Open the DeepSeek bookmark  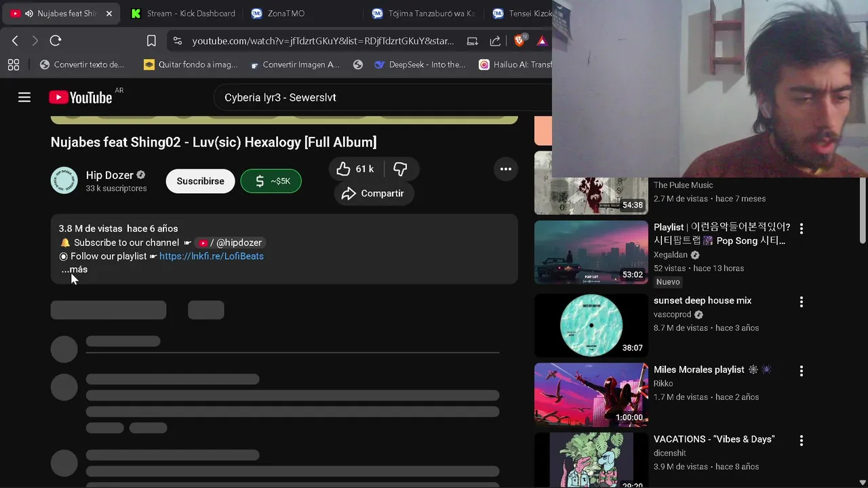coord(420,64)
